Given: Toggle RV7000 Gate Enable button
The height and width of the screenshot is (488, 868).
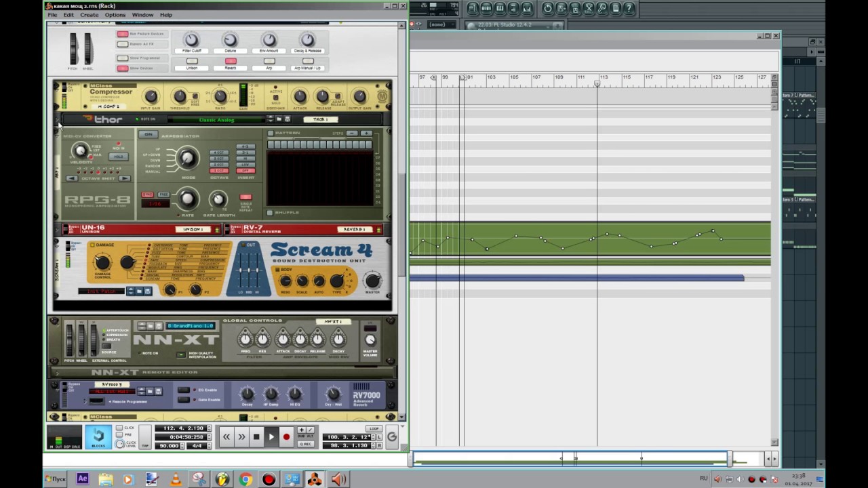Looking at the screenshot, I should pyautogui.click(x=184, y=400).
